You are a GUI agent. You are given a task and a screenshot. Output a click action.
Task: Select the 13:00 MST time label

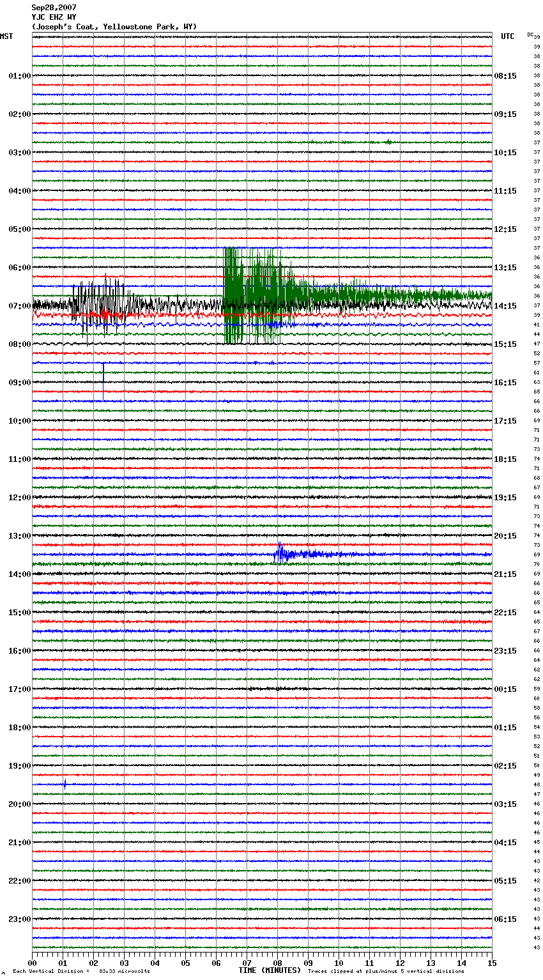click(x=20, y=536)
